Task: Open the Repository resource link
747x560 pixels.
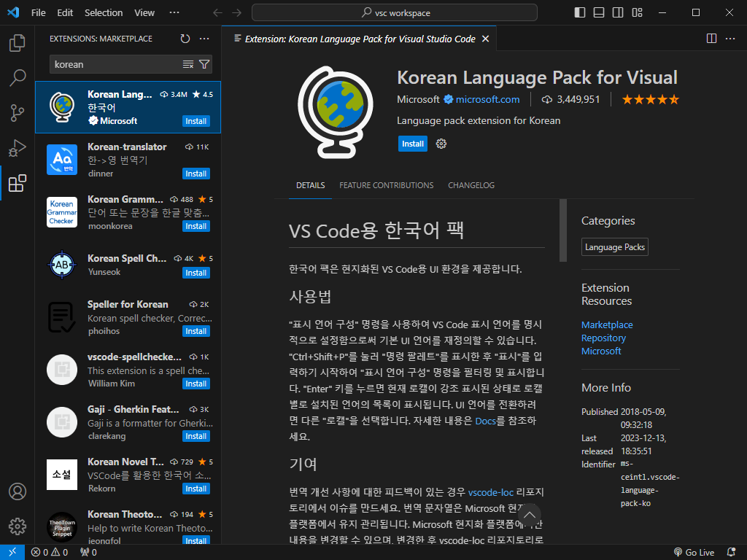Action: [603, 338]
